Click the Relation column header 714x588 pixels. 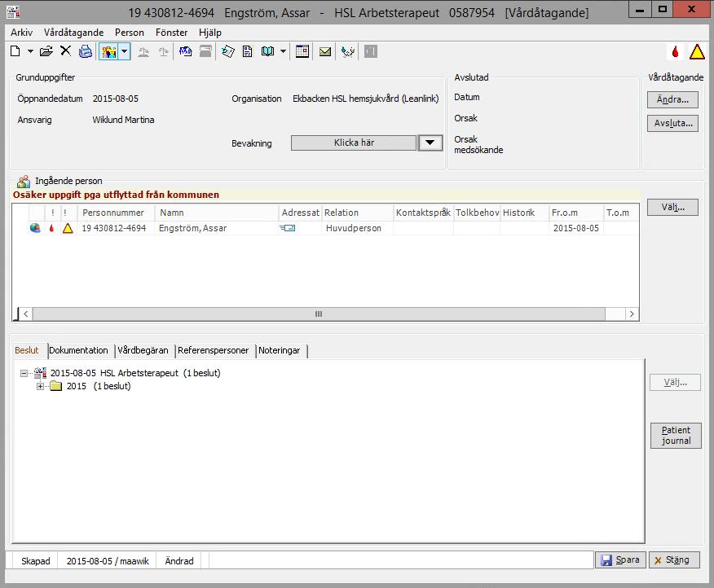click(x=358, y=213)
